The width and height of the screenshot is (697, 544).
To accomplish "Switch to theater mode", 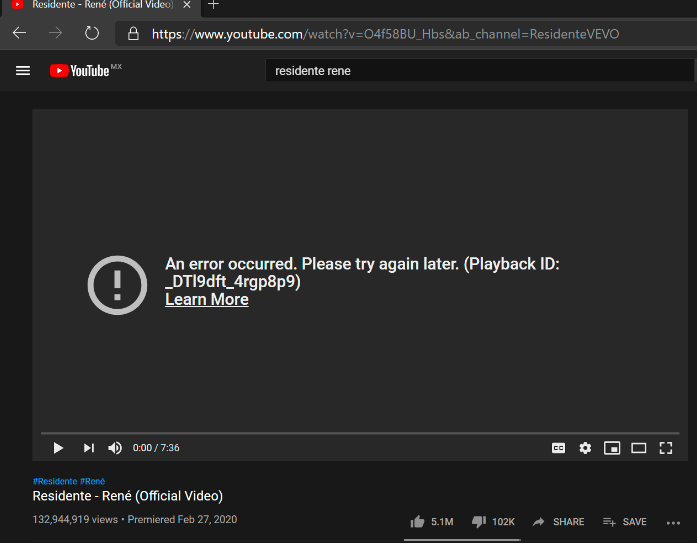I will click(x=639, y=448).
